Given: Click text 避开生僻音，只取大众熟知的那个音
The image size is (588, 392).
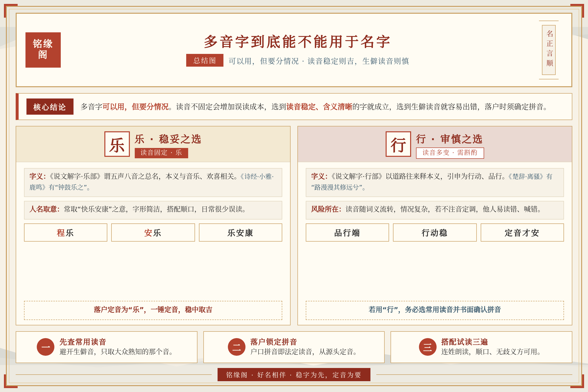Looking at the screenshot, I should click(x=117, y=352).
